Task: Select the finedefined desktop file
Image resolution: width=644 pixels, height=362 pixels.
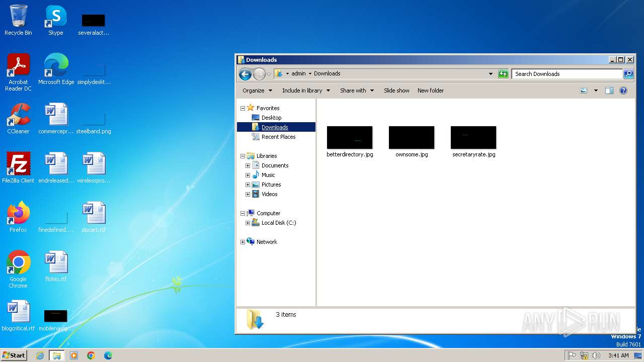Action: pos(56,221)
